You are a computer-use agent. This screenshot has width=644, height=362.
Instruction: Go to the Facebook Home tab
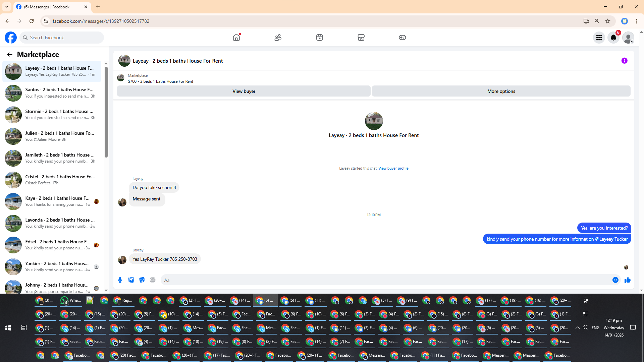tap(236, 38)
